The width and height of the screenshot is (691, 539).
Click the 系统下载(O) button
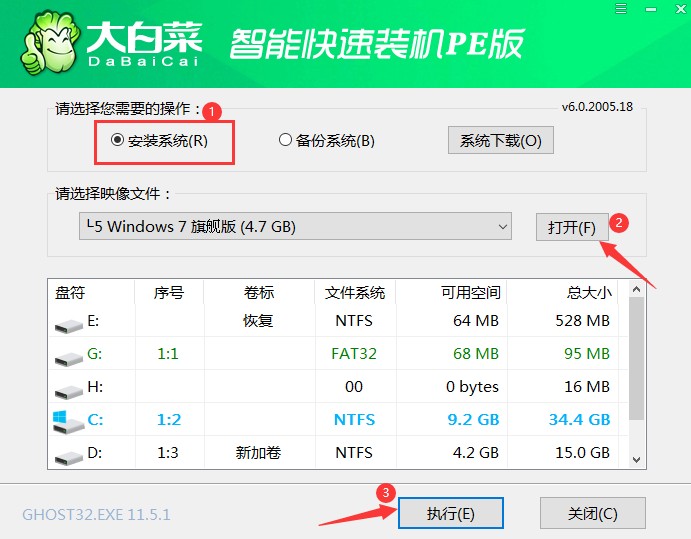point(501,141)
